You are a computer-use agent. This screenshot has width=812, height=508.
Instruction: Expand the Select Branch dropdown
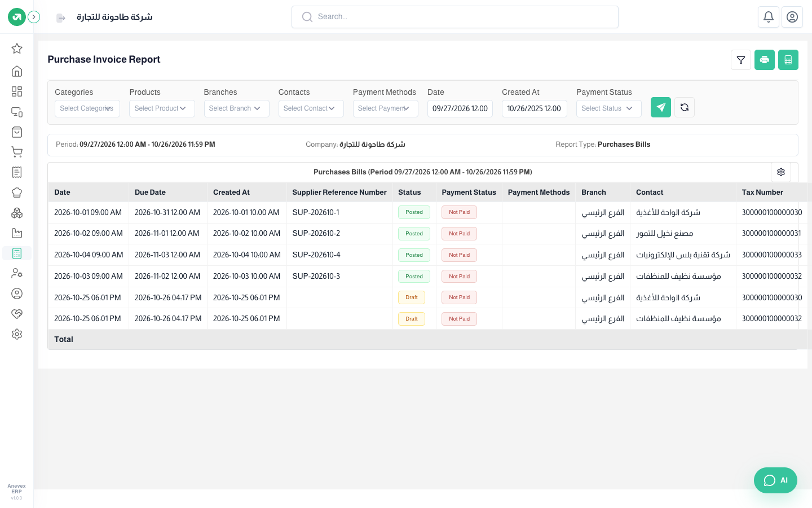coord(236,108)
